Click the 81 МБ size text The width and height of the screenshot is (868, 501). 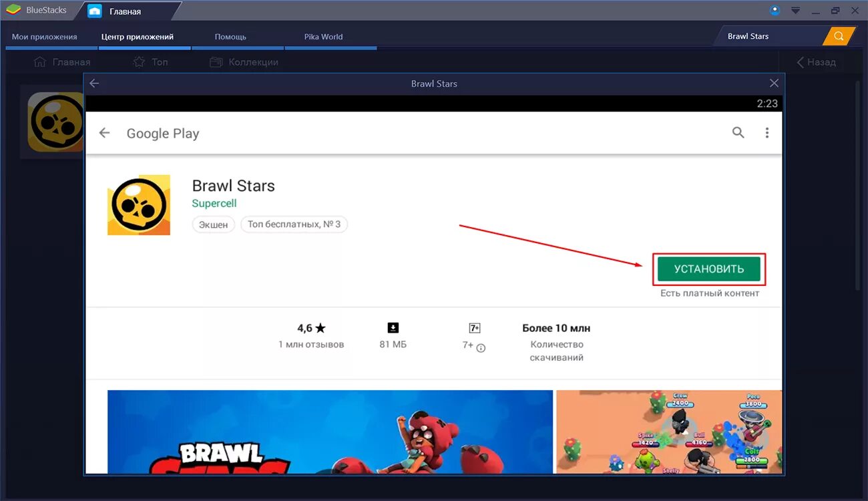click(x=393, y=345)
